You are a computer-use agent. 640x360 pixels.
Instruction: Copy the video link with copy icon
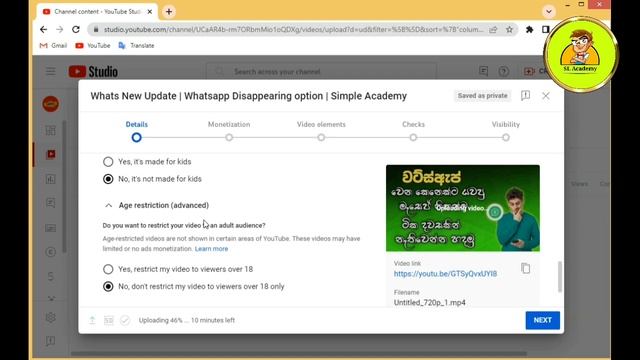525,268
